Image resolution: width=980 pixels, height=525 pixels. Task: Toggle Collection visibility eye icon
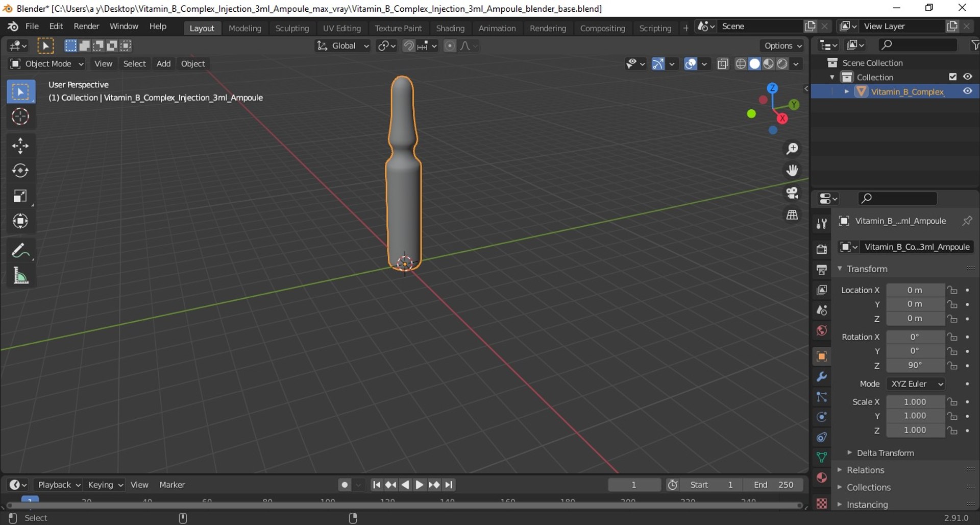click(967, 77)
